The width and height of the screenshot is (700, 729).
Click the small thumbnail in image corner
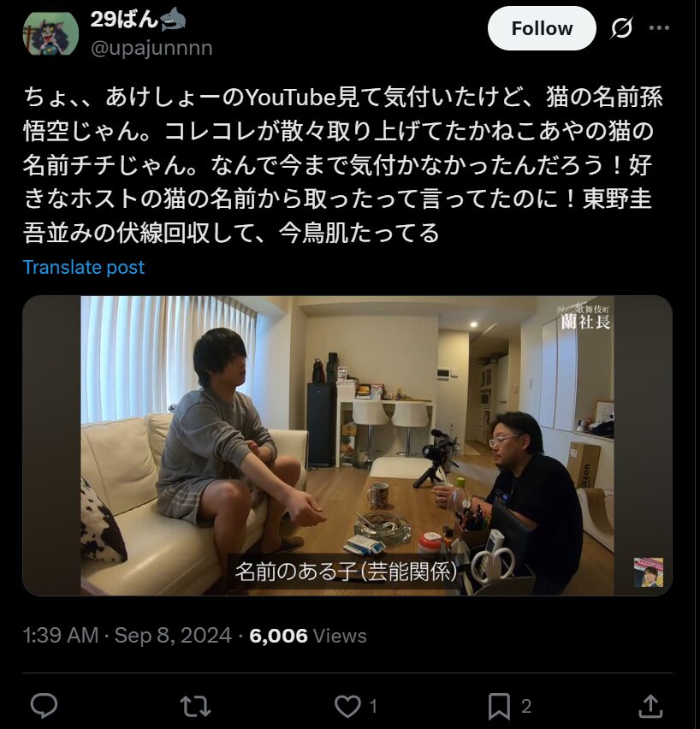(x=649, y=572)
